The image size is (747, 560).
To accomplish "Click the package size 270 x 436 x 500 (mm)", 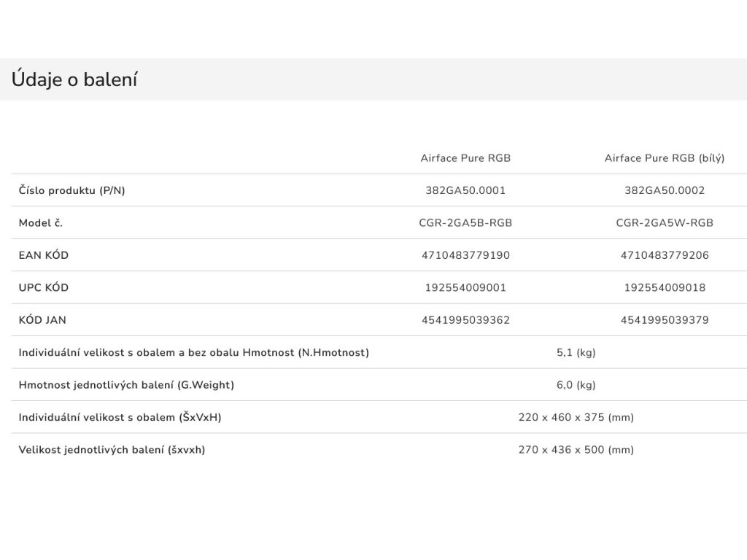I will click(x=576, y=449).
